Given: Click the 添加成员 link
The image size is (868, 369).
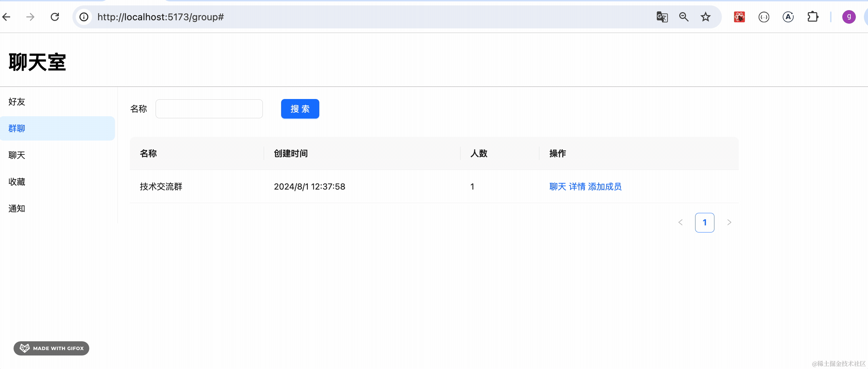Looking at the screenshot, I should click(x=605, y=187).
